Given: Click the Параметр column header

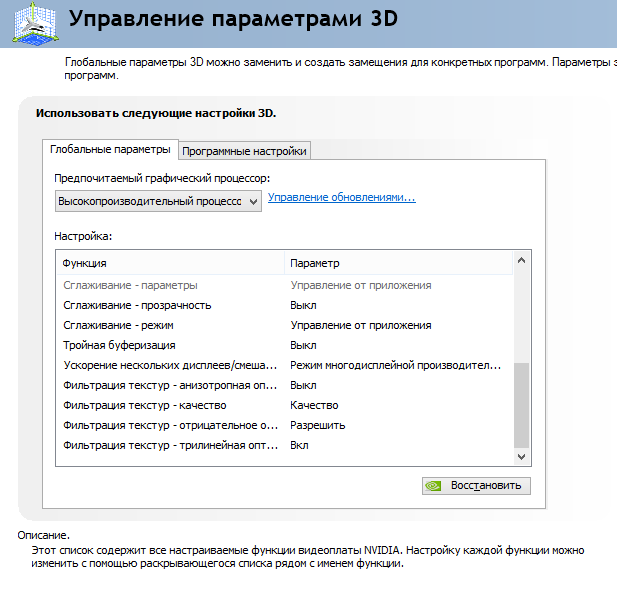Looking at the screenshot, I should point(398,263).
